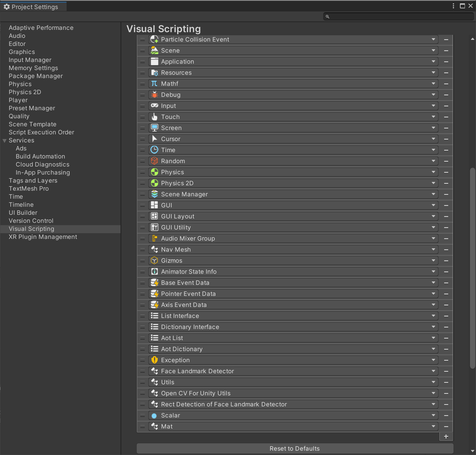Click the Project Settings gear icon
This screenshot has height=455, width=476.
(x=7, y=7)
